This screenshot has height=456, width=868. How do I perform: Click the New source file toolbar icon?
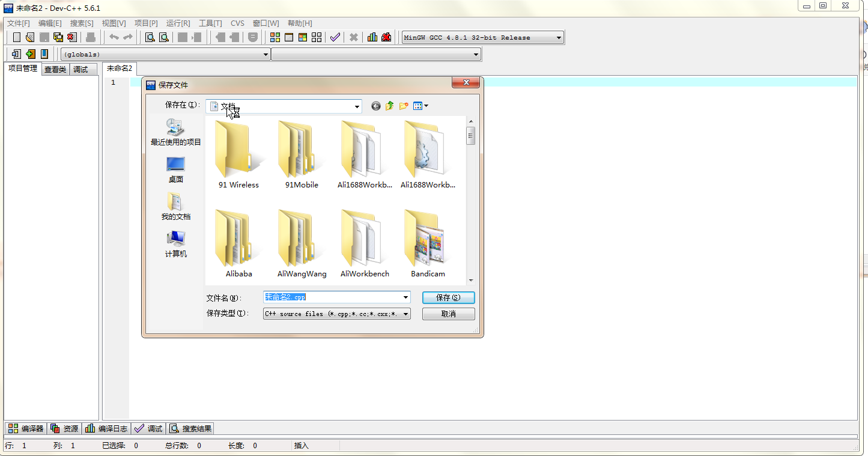pos(17,37)
